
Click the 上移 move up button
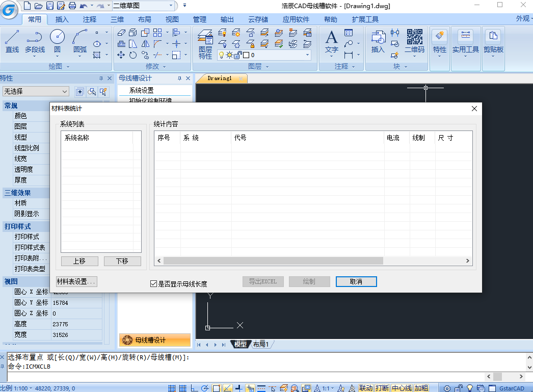[x=79, y=261]
